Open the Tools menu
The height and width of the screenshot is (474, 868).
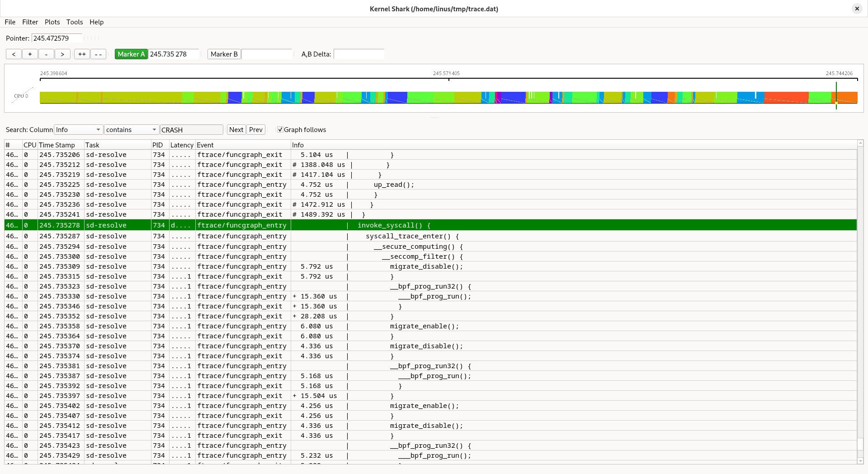coord(75,22)
